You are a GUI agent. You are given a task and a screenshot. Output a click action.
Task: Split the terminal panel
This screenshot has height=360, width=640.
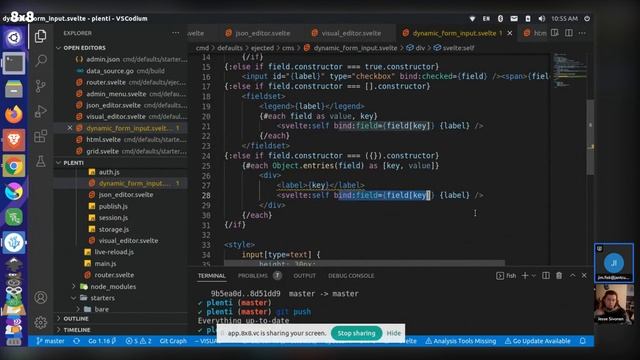tap(546, 276)
